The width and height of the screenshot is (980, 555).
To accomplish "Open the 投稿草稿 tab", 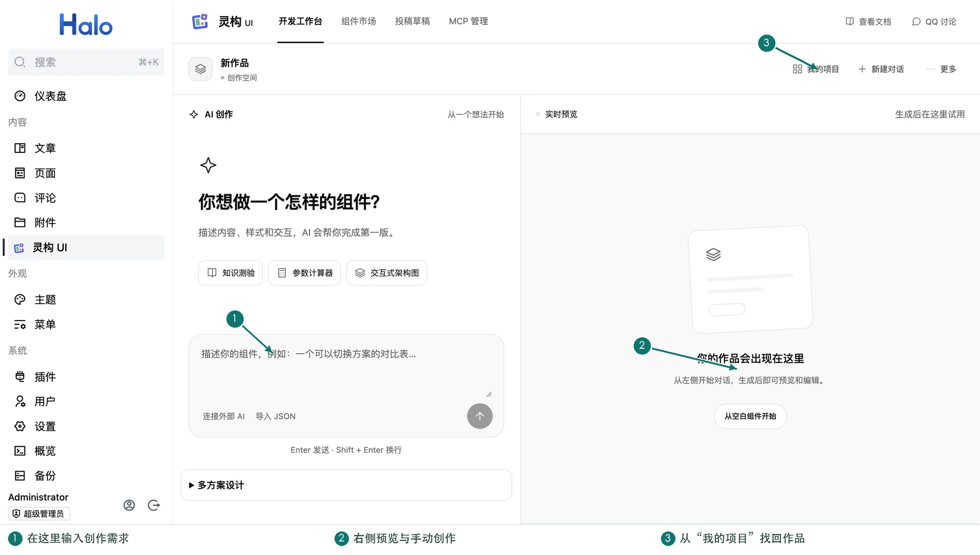I will [413, 21].
